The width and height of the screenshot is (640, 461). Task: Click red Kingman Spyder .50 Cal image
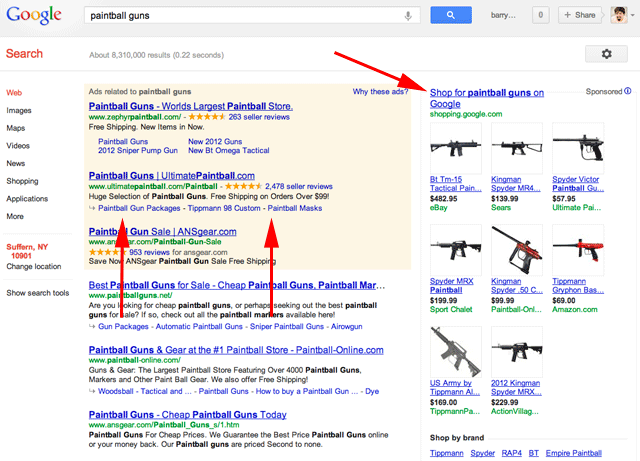point(517,249)
